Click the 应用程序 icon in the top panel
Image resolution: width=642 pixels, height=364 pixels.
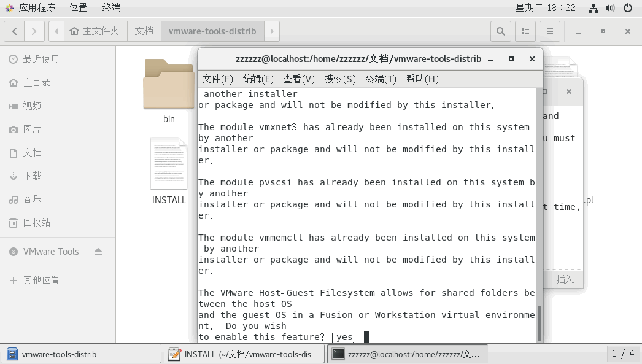click(x=9, y=8)
